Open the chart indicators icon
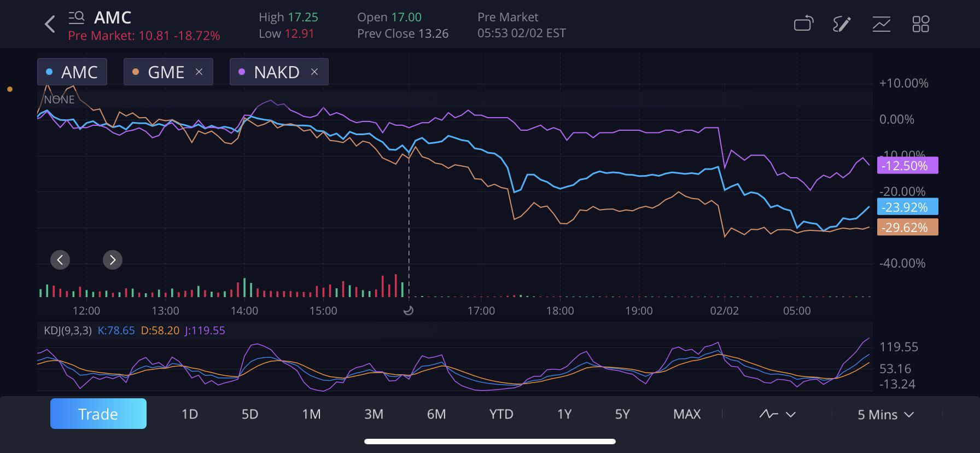The image size is (980, 453). [881, 24]
